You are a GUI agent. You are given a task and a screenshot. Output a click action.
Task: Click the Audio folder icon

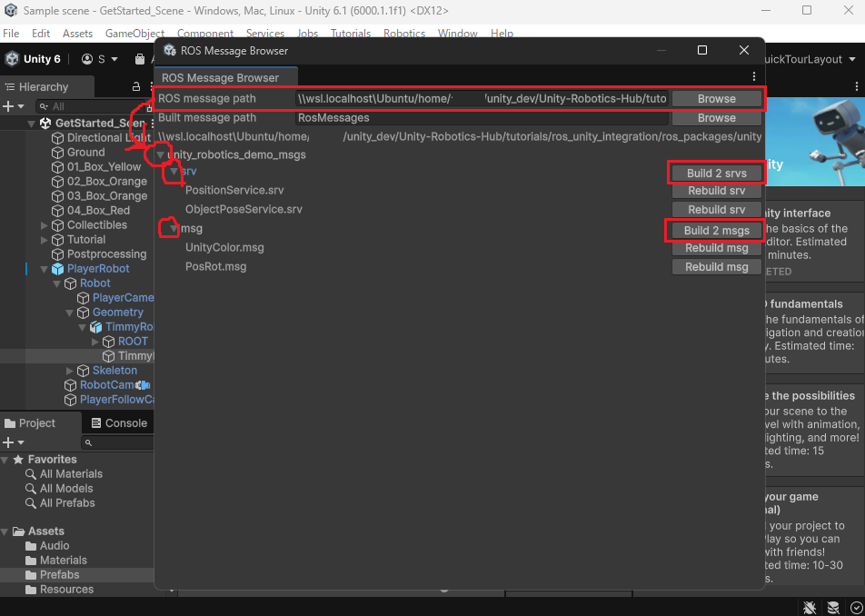[x=31, y=546]
